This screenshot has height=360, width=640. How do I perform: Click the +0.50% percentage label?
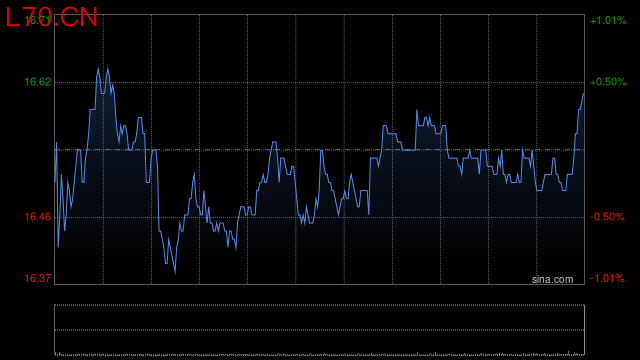point(608,82)
